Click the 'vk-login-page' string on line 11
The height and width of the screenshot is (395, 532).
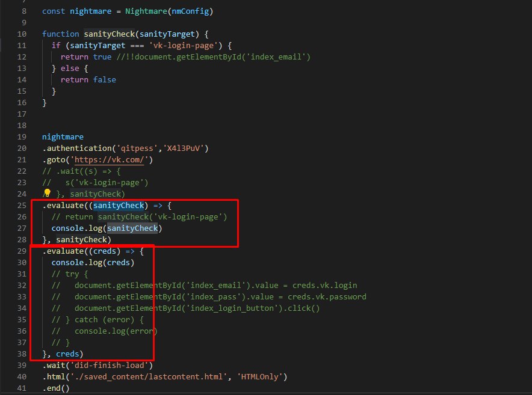coord(183,46)
